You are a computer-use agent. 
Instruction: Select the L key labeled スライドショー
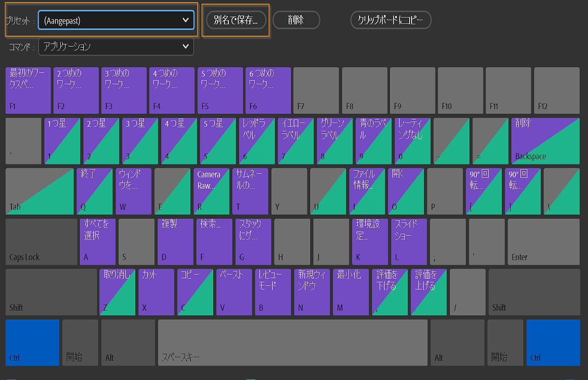409,242
